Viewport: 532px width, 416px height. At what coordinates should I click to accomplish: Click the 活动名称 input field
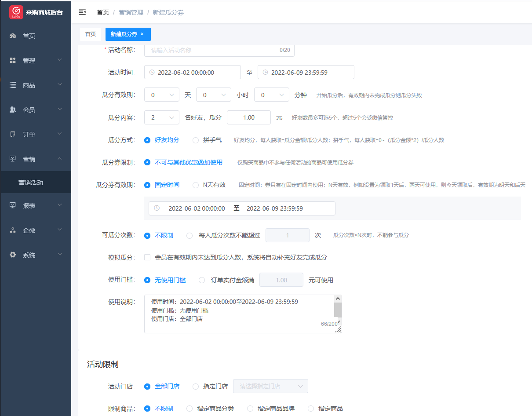click(213, 50)
